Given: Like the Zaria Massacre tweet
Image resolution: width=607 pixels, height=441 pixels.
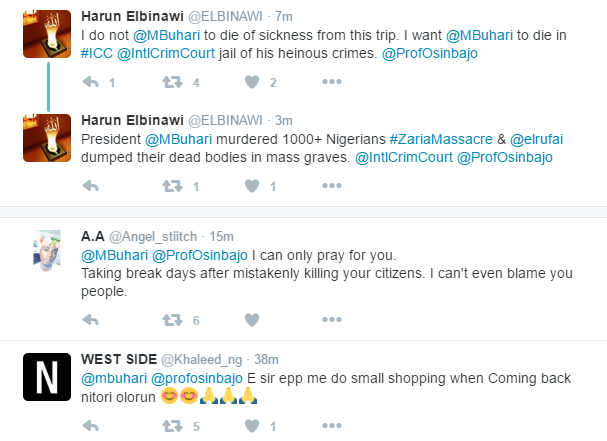Looking at the screenshot, I should (250, 185).
